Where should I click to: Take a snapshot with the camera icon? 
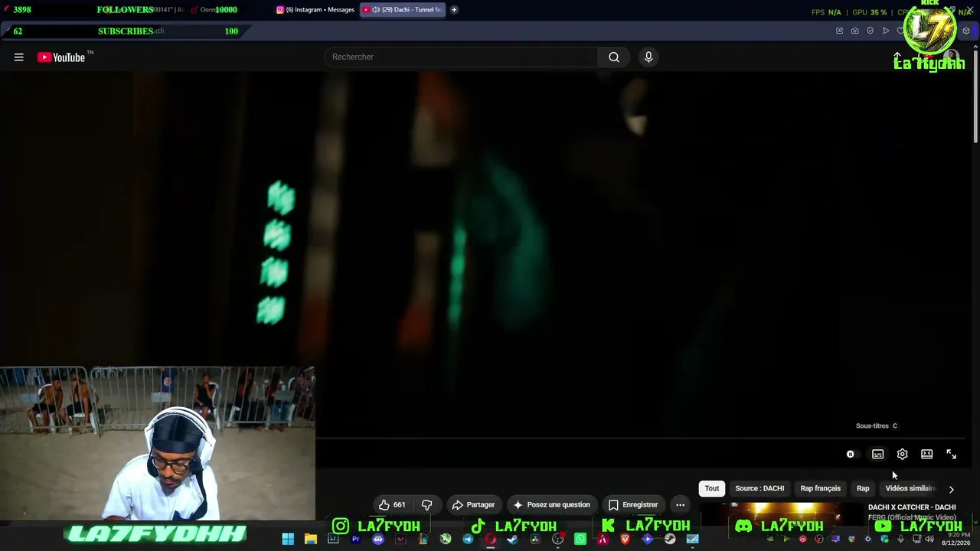(854, 31)
